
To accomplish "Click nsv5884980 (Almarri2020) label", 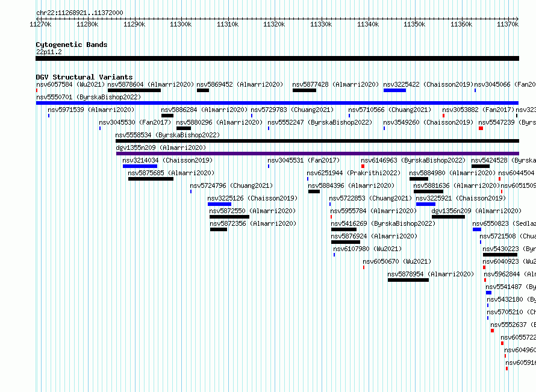I will (x=452, y=173).
